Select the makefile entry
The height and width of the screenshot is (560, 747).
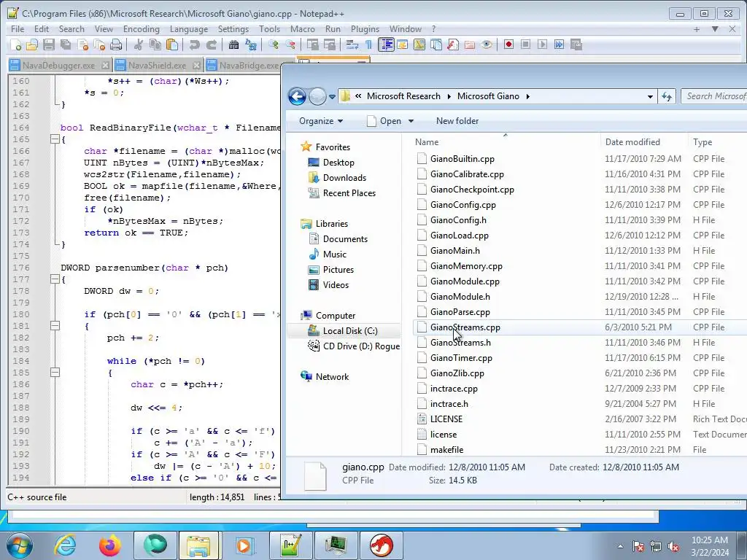446,449
